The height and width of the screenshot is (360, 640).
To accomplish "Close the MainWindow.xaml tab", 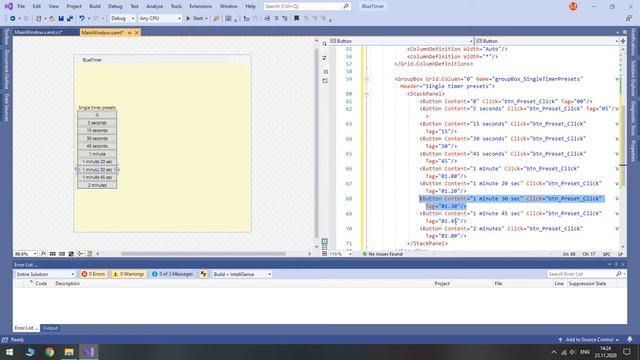I will click(137, 32).
